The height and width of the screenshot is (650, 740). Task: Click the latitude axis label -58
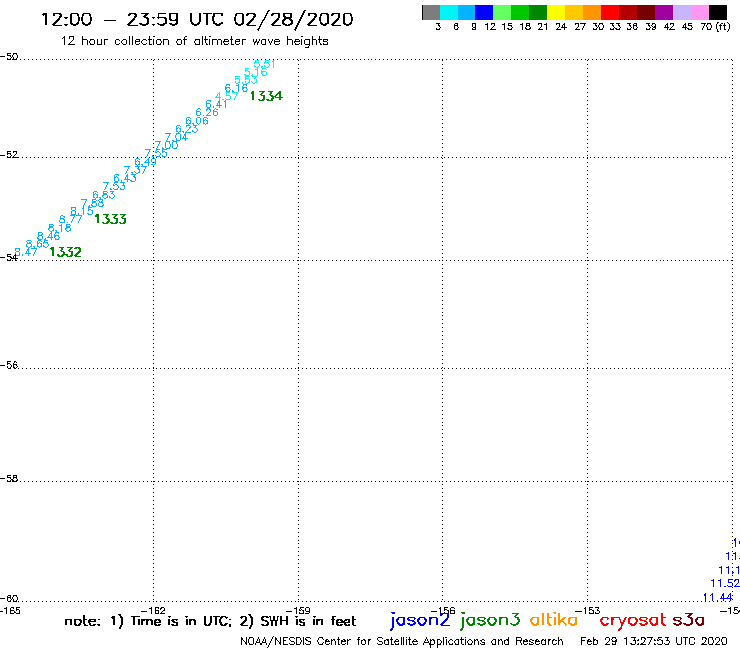(x=9, y=479)
